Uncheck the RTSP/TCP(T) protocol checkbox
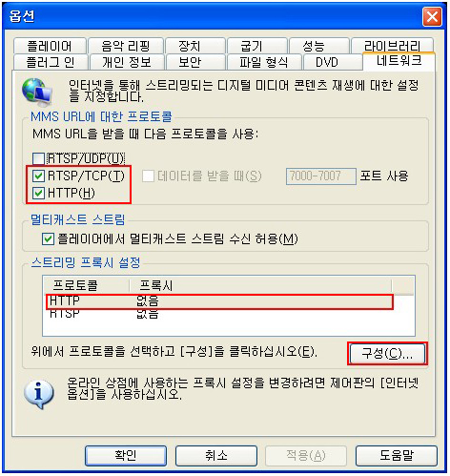Viewport: 450px width, 476px height. pyautogui.click(x=38, y=176)
